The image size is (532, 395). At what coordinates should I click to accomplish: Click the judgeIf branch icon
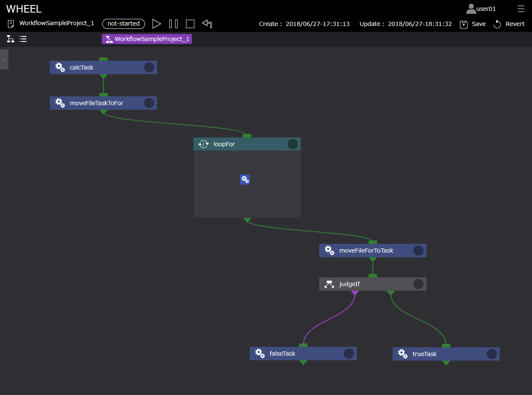[x=329, y=284]
